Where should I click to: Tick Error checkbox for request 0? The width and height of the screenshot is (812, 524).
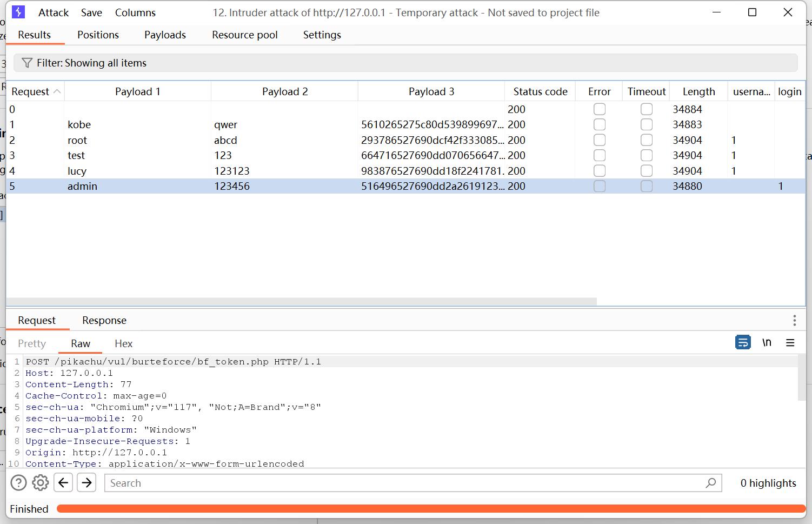coord(599,109)
